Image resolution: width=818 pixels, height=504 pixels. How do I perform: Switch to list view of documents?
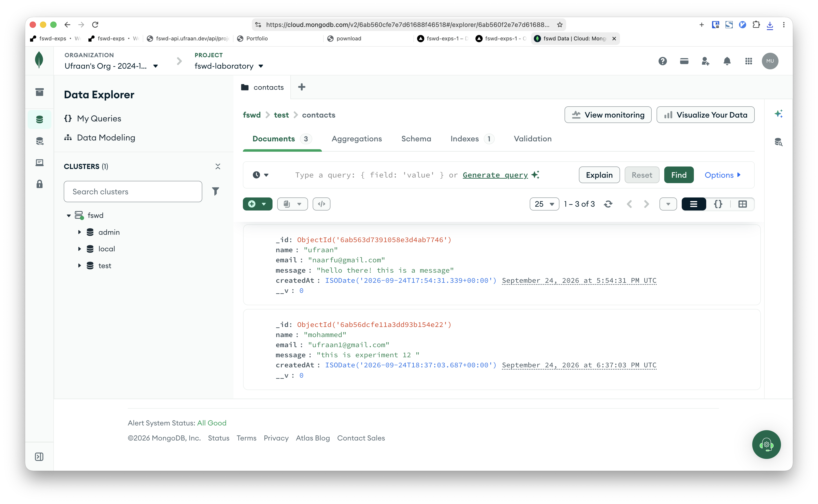coord(693,204)
